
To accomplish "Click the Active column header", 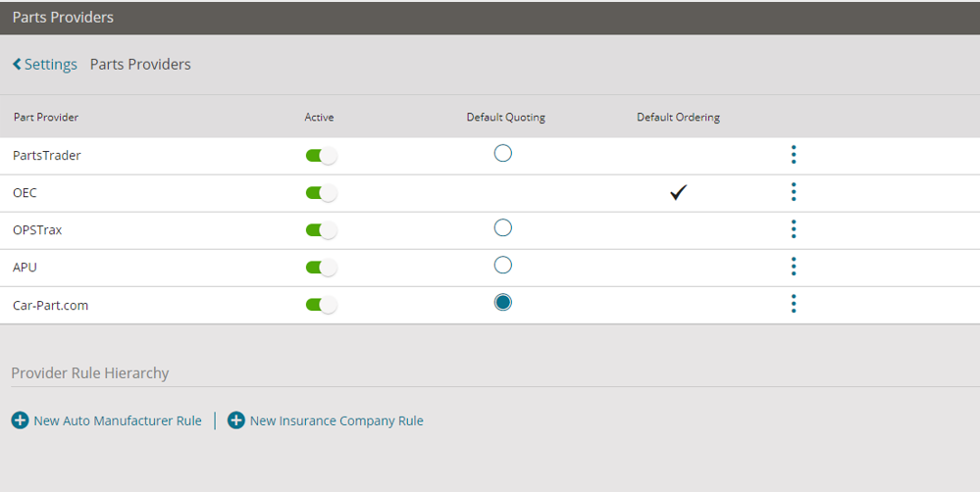I will click(x=319, y=118).
